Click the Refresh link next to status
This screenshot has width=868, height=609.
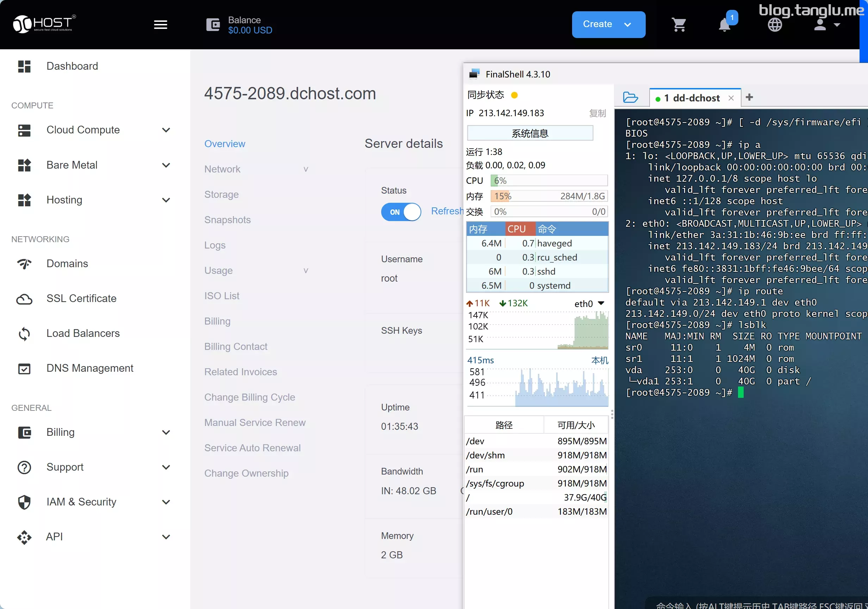click(x=447, y=211)
